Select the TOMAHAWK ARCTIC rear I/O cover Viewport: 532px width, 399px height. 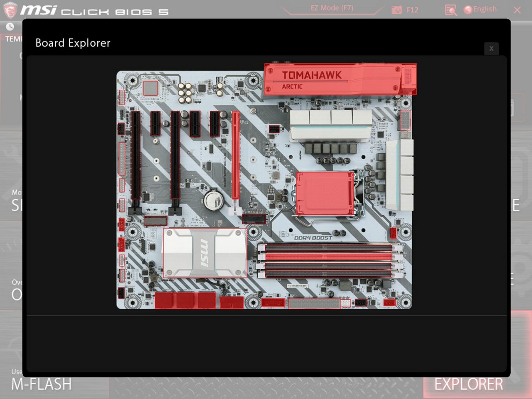pyautogui.click(x=340, y=79)
